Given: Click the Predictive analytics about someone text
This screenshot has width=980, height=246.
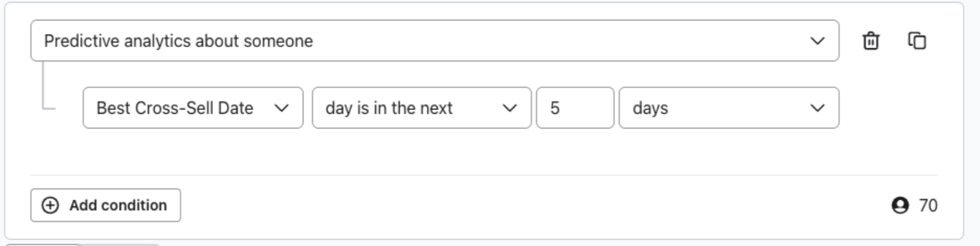Looking at the screenshot, I should point(178,41).
